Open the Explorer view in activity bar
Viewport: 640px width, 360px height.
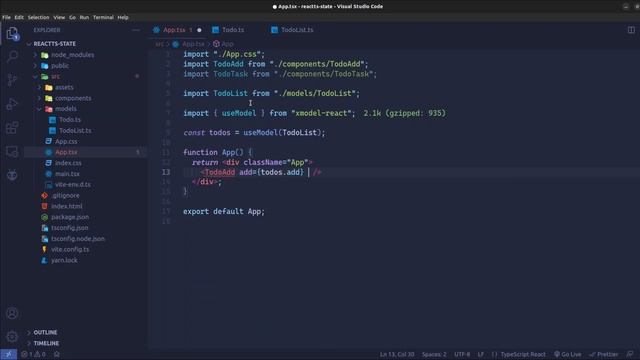coord(12,33)
